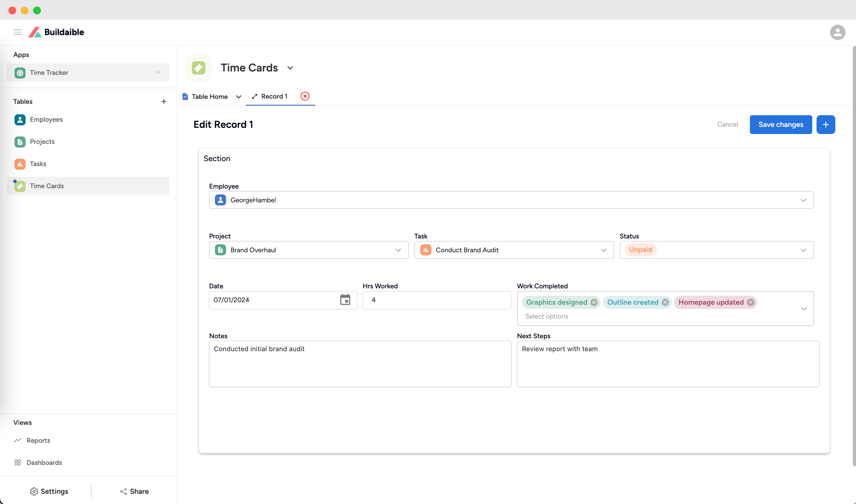Viewport: 856px width, 504px height.
Task: Click the Share button
Action: point(134,491)
